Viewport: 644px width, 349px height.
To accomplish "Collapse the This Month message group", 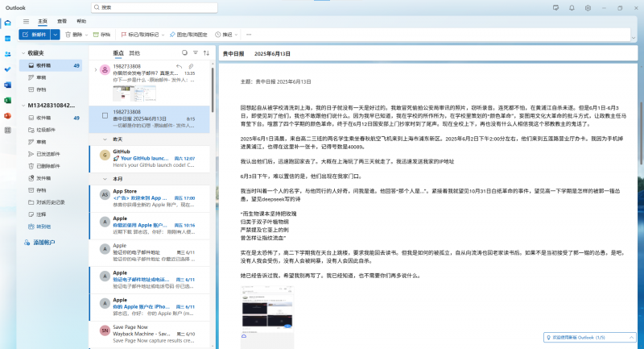I will (105, 179).
